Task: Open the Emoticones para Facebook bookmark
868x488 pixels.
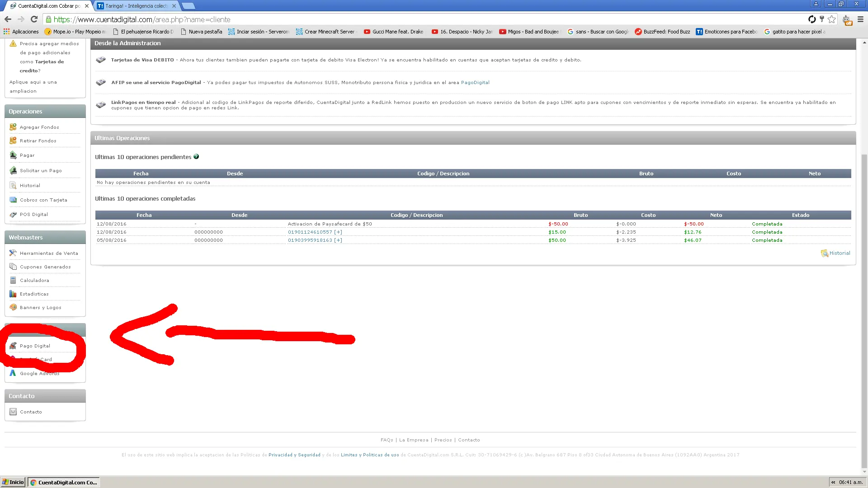Action: click(726, 32)
